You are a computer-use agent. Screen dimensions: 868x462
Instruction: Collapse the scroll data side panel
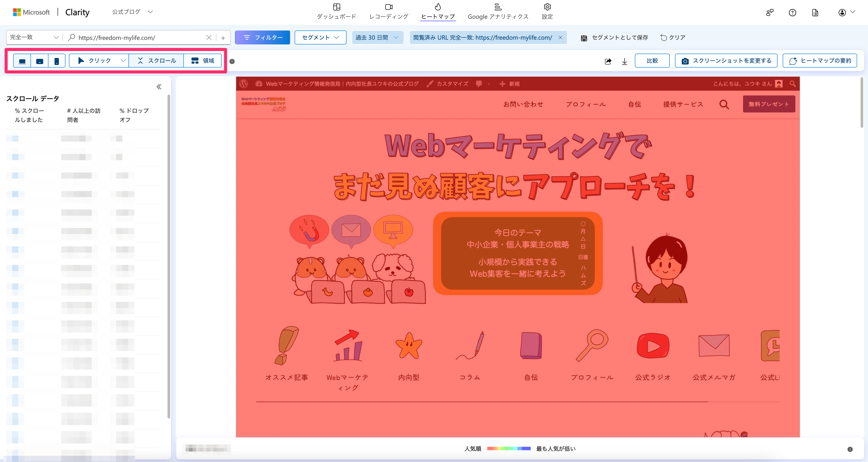click(159, 87)
